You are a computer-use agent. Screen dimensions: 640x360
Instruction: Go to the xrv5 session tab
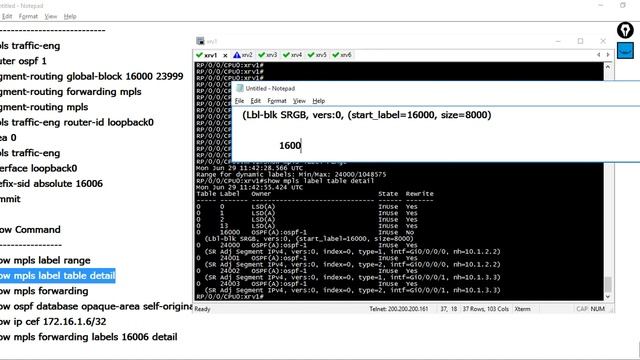(317, 55)
